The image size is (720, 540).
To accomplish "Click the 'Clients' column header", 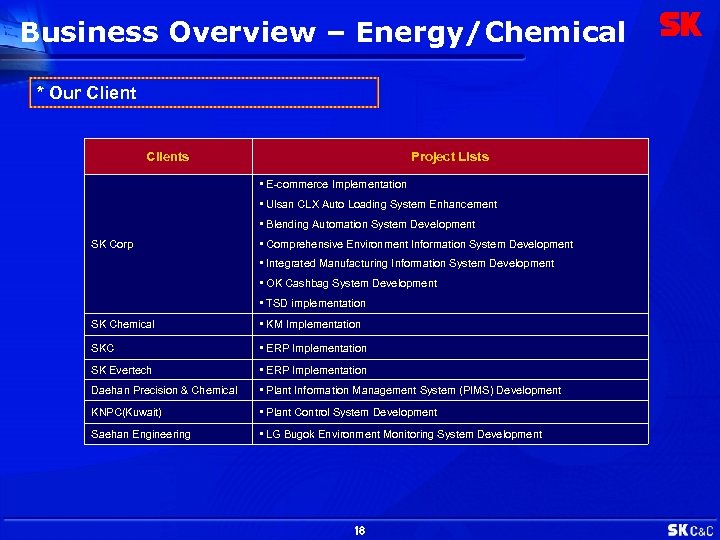I will click(x=168, y=157).
